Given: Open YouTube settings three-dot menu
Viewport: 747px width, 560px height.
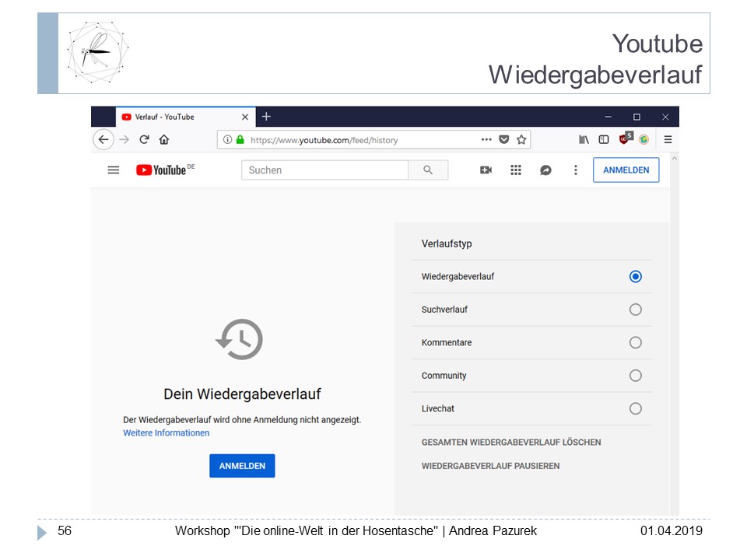Looking at the screenshot, I should tap(576, 170).
